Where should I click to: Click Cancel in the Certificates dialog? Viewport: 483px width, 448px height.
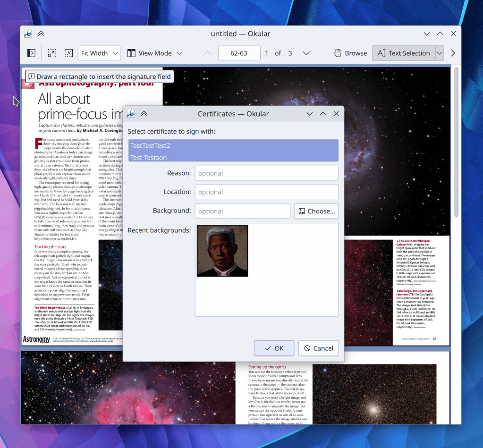pos(319,348)
